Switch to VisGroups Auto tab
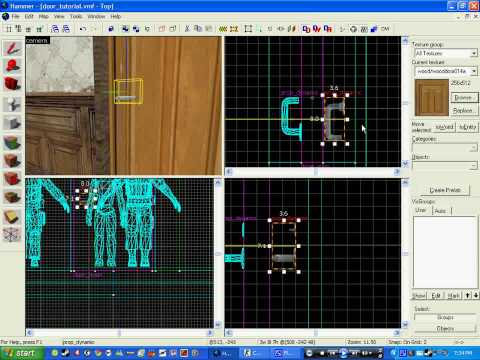This screenshot has height=360, width=480. pyautogui.click(x=441, y=211)
